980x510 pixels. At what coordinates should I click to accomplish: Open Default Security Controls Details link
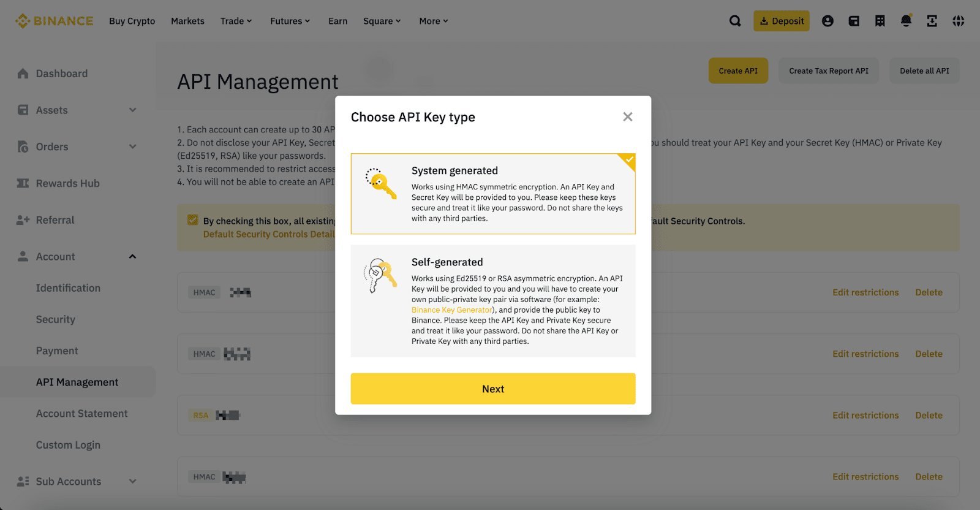(269, 234)
